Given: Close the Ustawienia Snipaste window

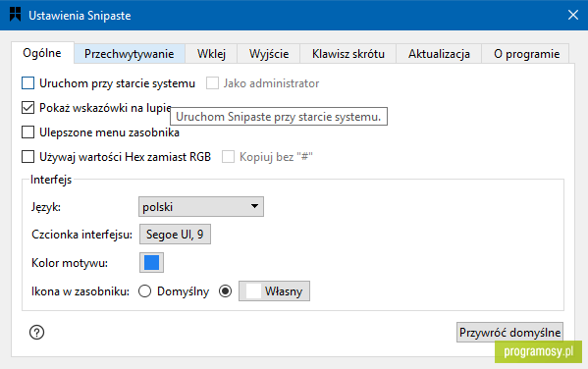Looking at the screenshot, I should click(572, 15).
